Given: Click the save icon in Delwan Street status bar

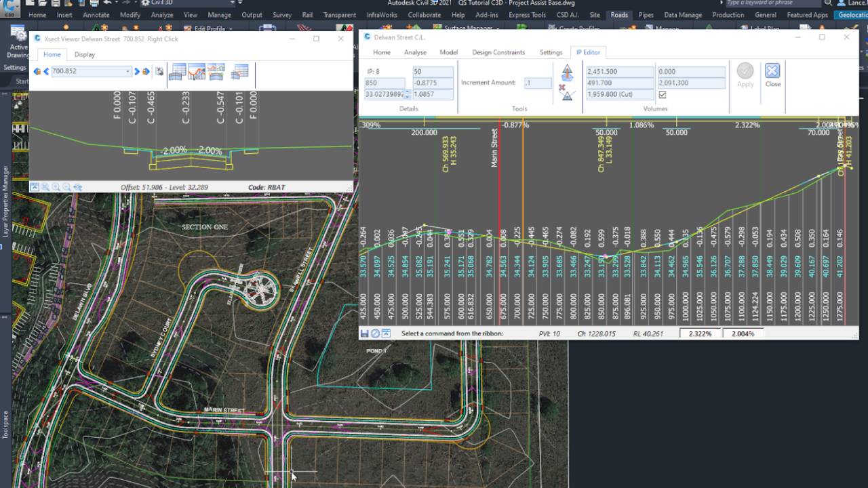Looking at the screenshot, I should (x=364, y=333).
